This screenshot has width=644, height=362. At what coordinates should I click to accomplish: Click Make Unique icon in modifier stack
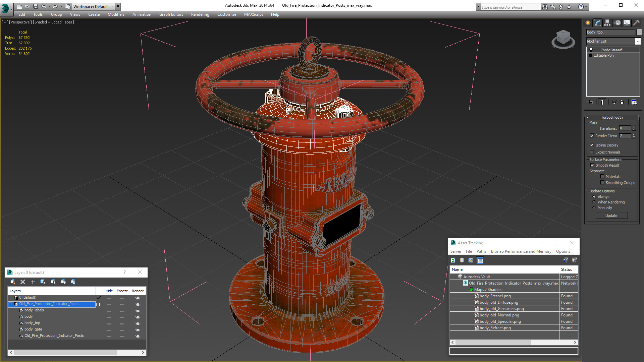614,102
